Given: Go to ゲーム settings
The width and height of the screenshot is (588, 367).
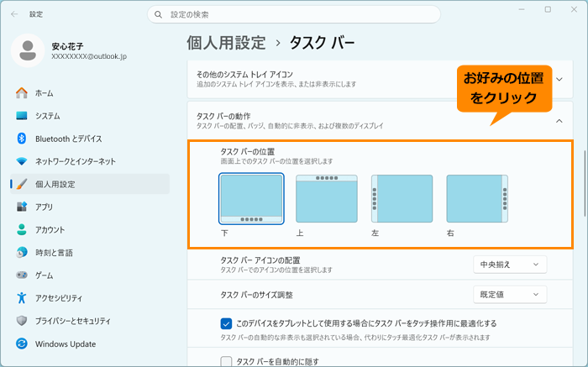Looking at the screenshot, I should [90, 275].
